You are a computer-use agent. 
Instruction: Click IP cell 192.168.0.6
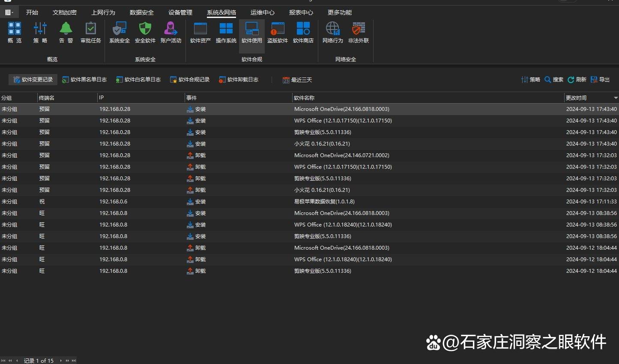(113, 202)
